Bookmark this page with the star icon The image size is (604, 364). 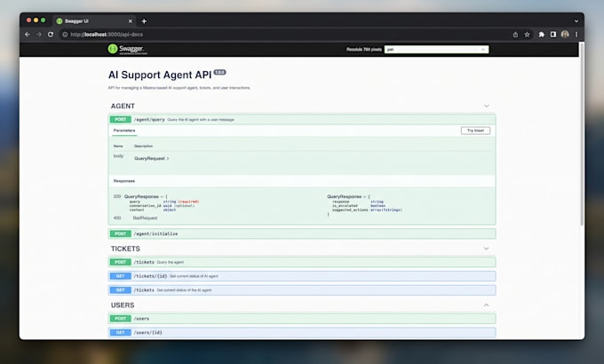tap(527, 35)
